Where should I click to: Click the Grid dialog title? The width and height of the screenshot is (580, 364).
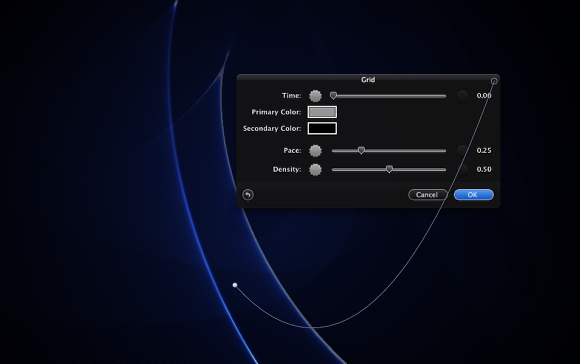click(368, 80)
